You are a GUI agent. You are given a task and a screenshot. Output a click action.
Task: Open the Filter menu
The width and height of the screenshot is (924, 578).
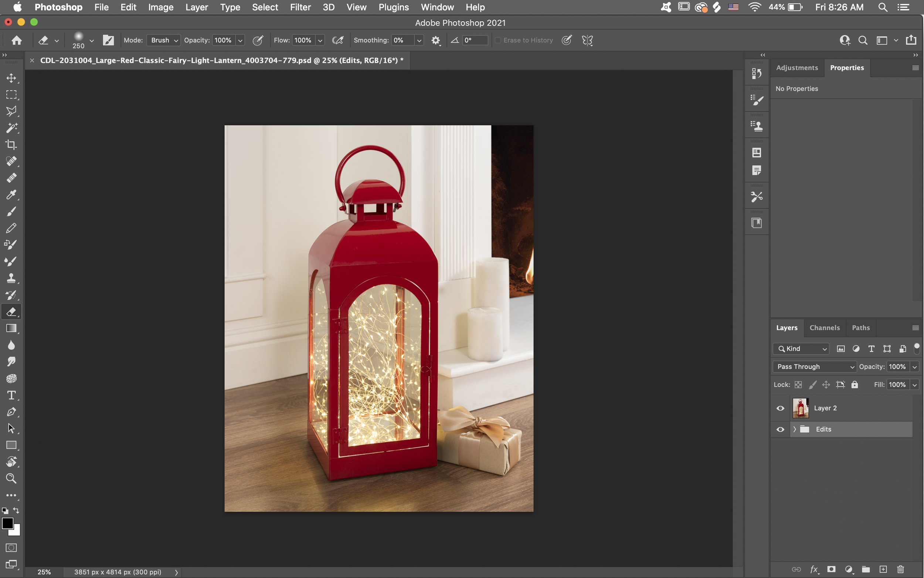[x=300, y=7]
